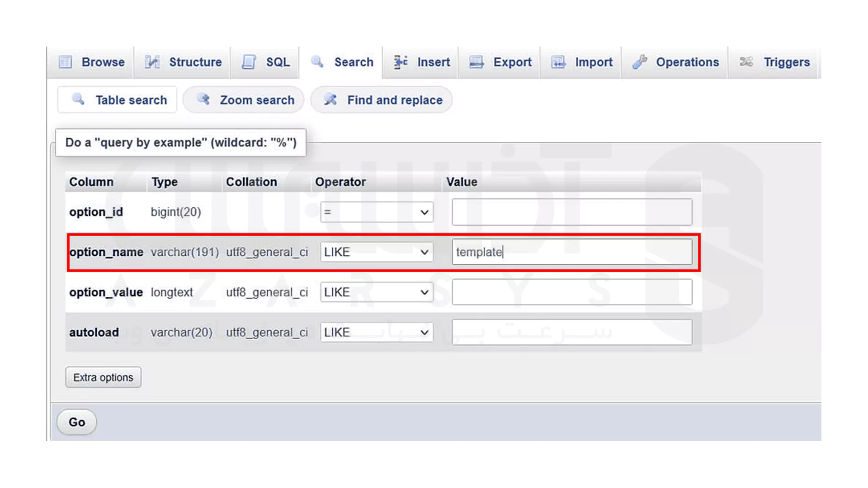Click the option_name column name
The height and width of the screenshot is (488, 868).
point(106,252)
